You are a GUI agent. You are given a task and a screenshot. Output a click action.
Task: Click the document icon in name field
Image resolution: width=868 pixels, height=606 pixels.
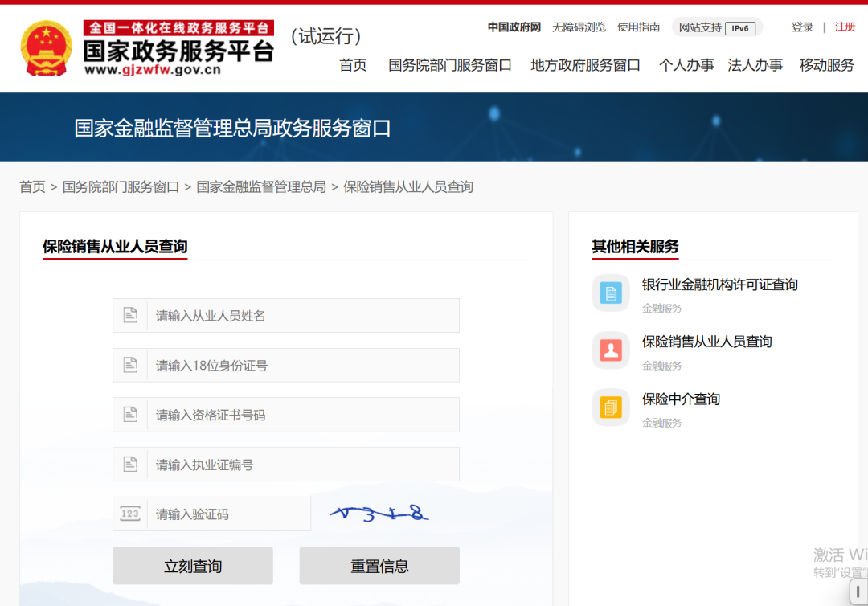130,315
